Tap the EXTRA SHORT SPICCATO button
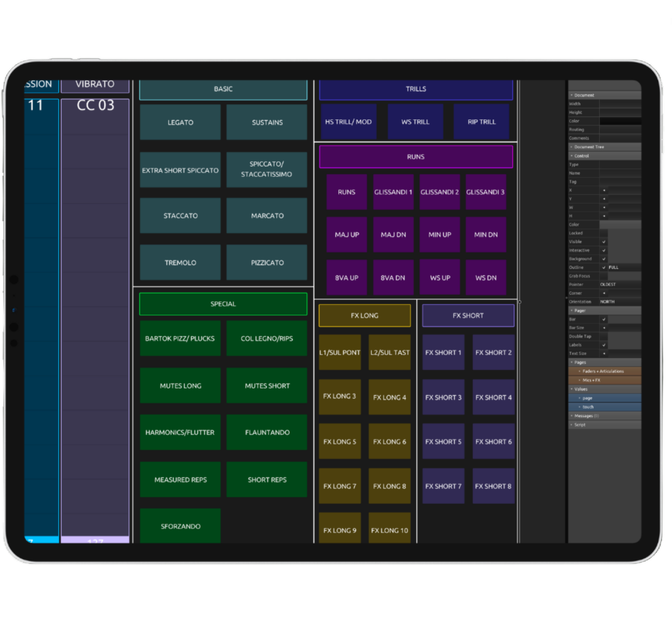Viewport: 672px width, 624px height. point(180,170)
